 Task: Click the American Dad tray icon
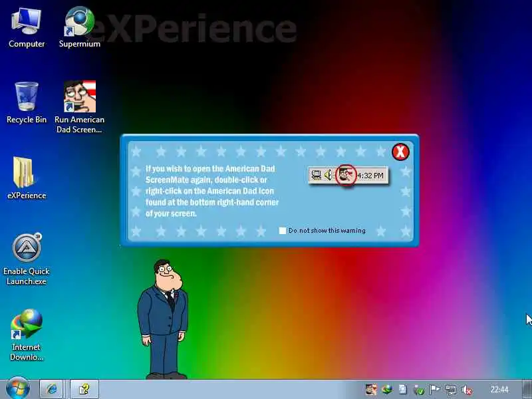pyautogui.click(x=371, y=390)
